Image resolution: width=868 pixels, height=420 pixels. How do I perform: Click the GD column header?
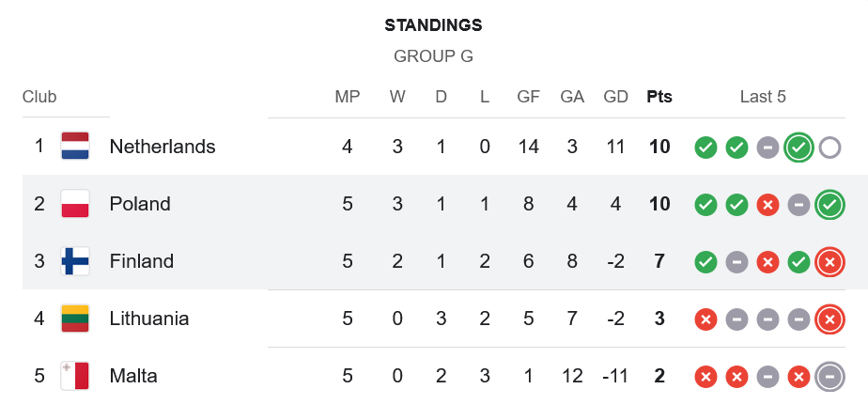pyautogui.click(x=616, y=97)
